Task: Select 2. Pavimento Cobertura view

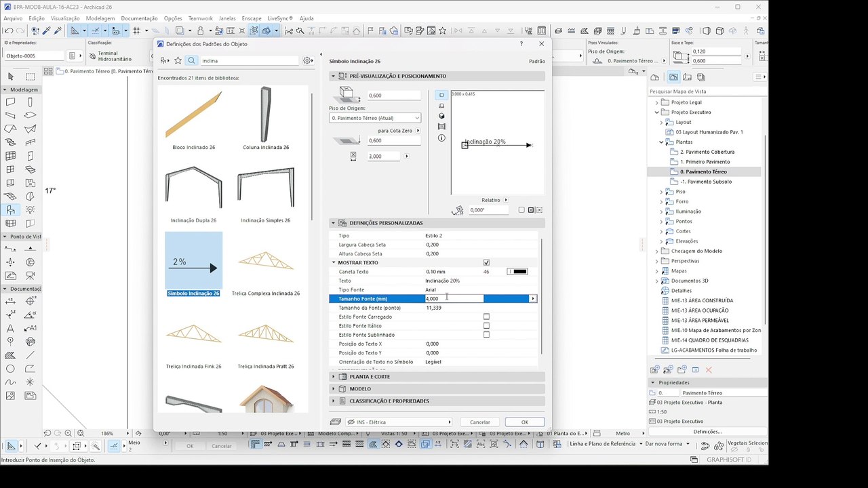Action: pyautogui.click(x=707, y=152)
